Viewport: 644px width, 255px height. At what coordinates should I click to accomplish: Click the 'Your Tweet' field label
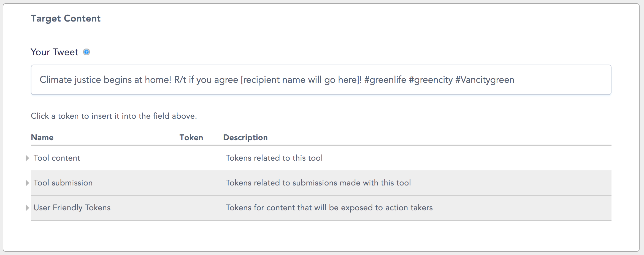(55, 52)
